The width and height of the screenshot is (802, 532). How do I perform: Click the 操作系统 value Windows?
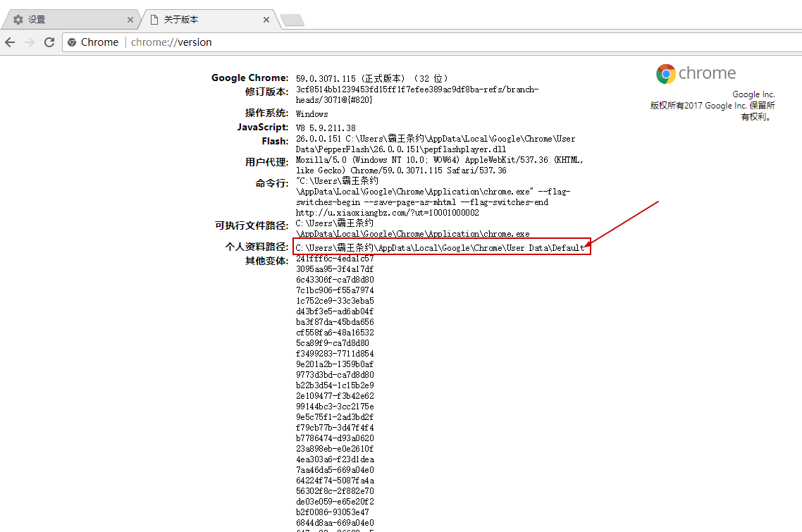(x=311, y=114)
